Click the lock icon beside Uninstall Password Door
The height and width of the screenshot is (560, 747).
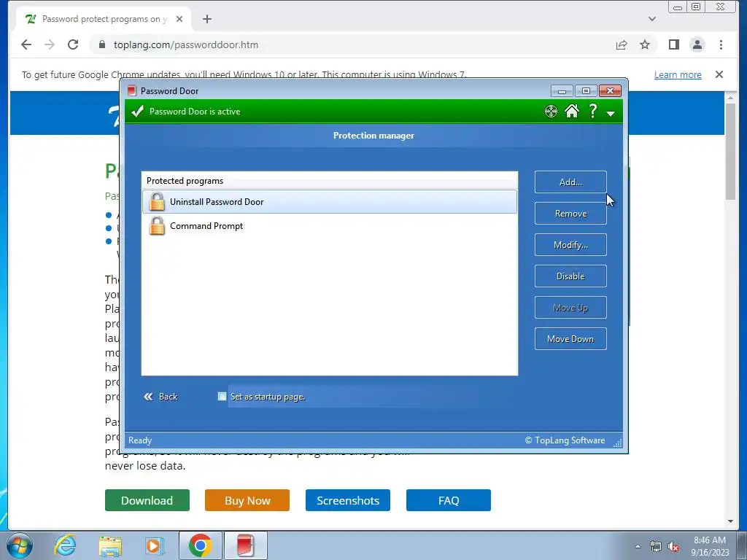point(156,201)
